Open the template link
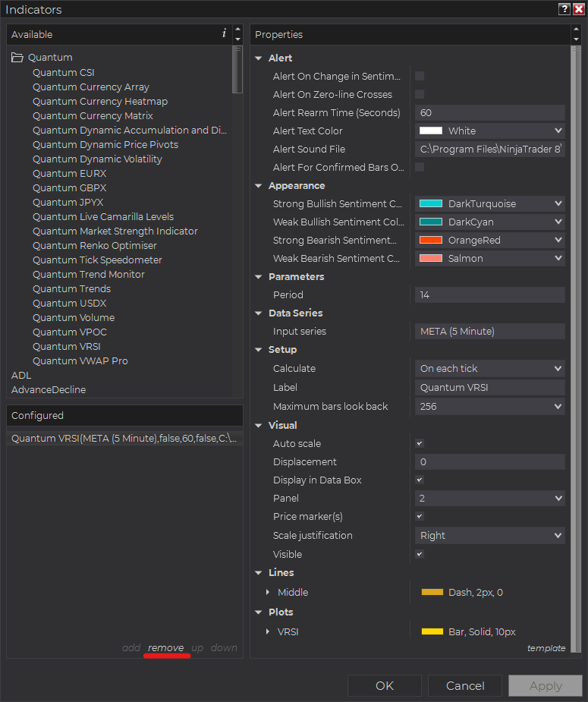 click(546, 648)
